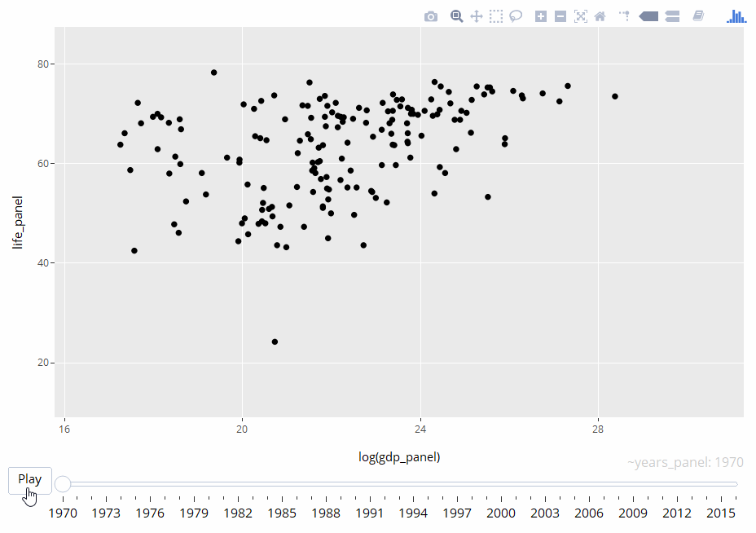This screenshot has height=533, width=756.
Task: Enable Box Select mode
Action: click(496, 15)
